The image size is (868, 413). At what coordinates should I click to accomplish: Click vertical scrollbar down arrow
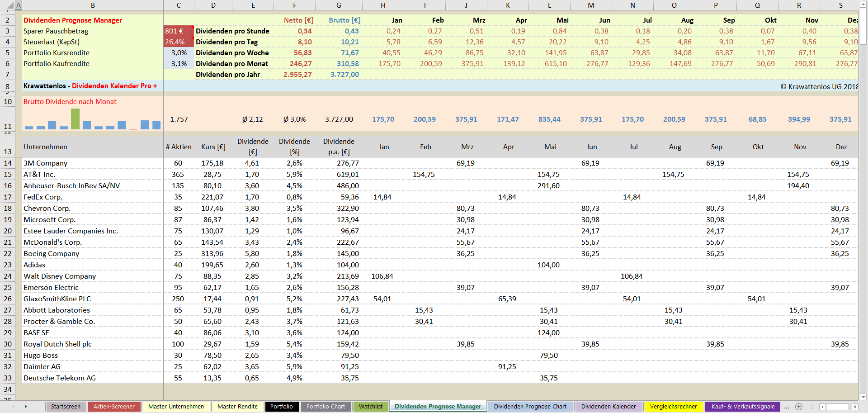tap(863, 397)
